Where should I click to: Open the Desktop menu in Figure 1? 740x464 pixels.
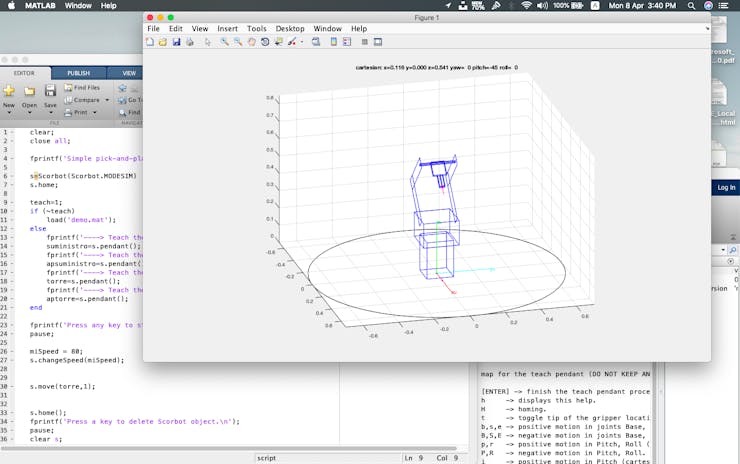[x=290, y=29]
